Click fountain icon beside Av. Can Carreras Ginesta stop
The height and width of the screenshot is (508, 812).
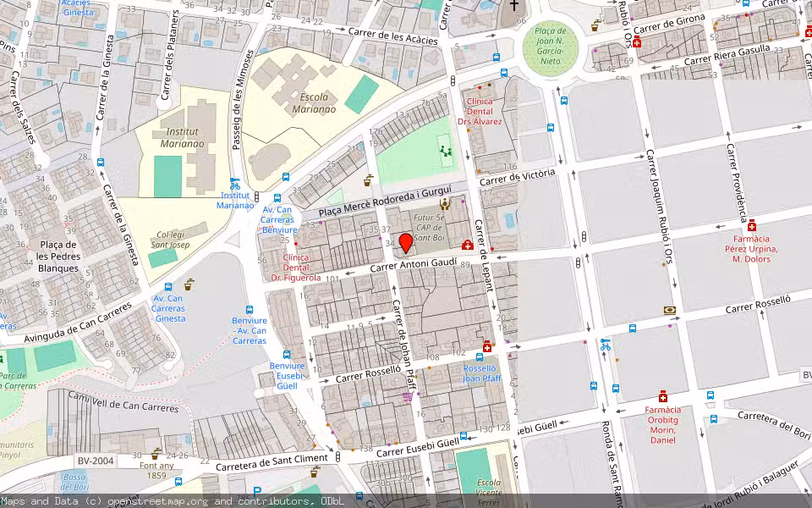[x=189, y=284]
